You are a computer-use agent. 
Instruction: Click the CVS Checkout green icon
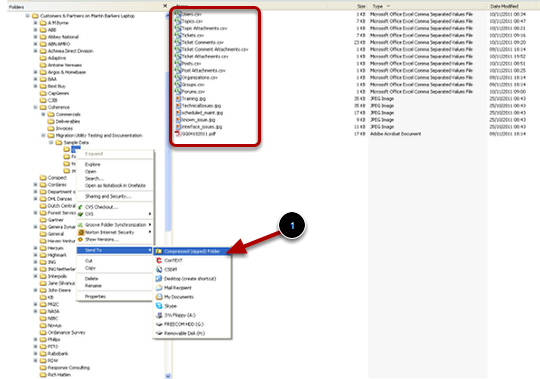click(x=80, y=207)
